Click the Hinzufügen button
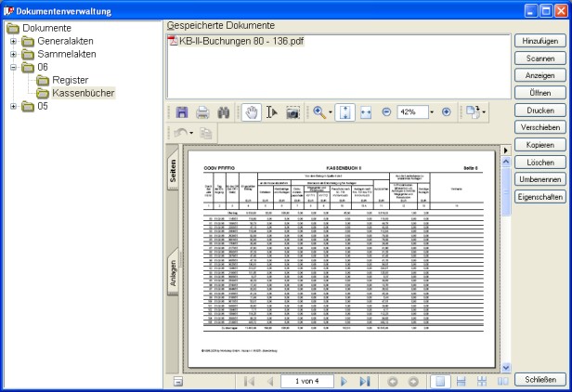 [540, 41]
